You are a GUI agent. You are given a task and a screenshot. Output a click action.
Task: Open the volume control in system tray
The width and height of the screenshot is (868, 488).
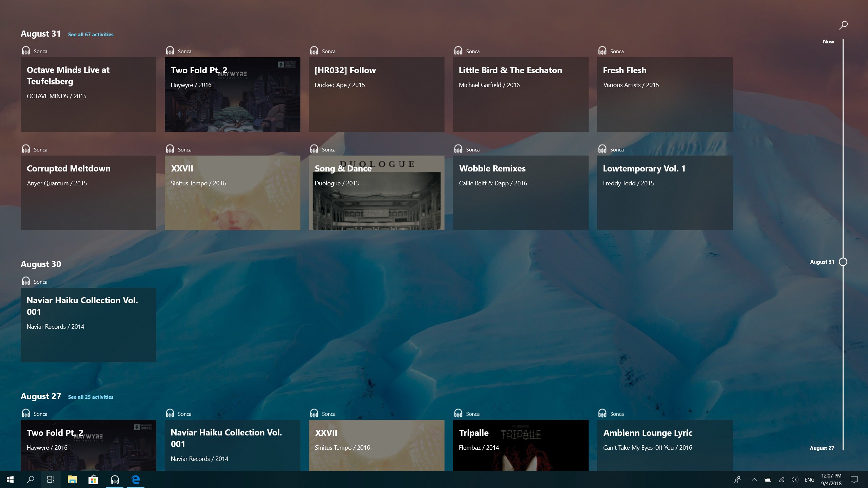[x=795, y=480]
